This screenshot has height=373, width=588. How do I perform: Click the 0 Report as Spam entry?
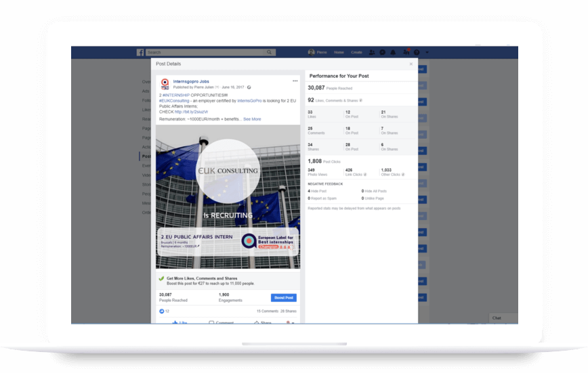[x=322, y=198]
